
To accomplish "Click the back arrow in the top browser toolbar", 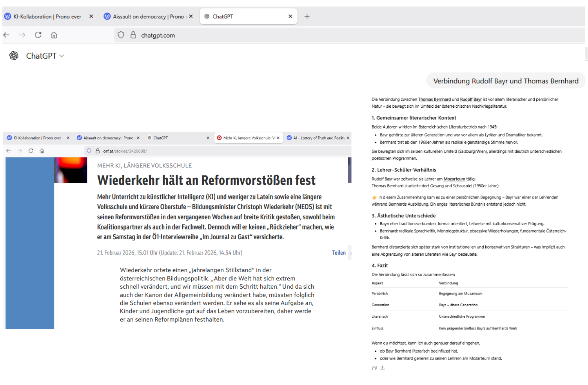I will click(7, 35).
